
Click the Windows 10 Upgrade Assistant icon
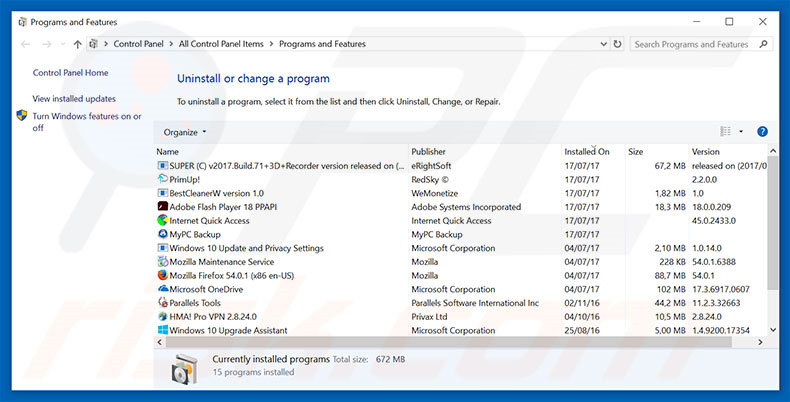click(x=162, y=330)
